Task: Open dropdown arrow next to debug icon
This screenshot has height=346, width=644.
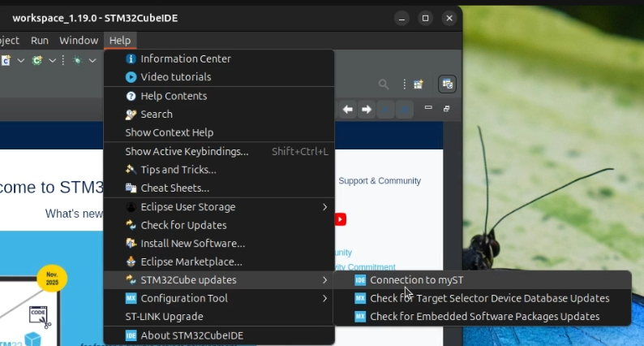Action: click(x=92, y=60)
